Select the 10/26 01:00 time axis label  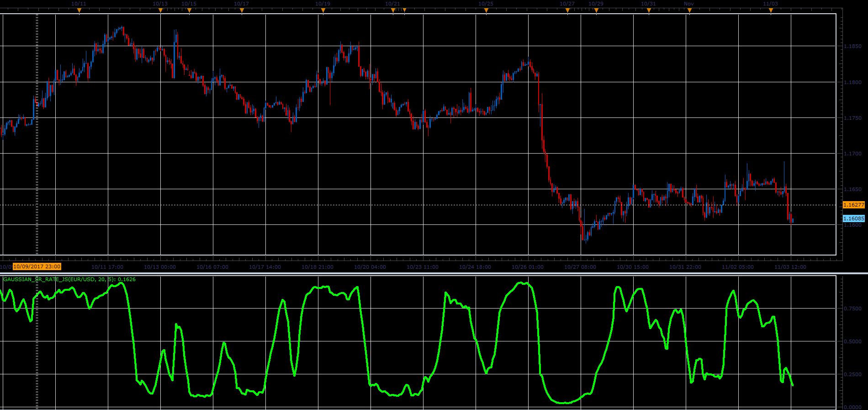tap(528, 267)
